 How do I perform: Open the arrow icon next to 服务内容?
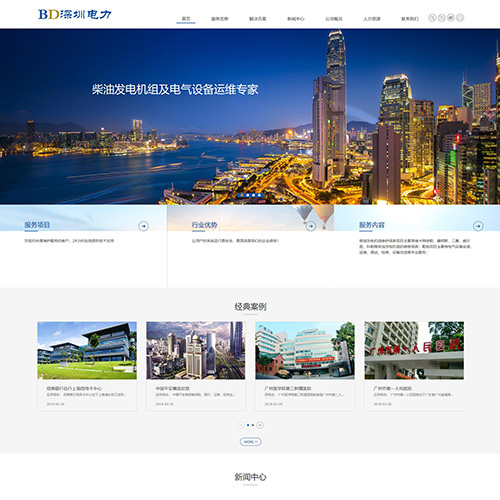click(x=478, y=226)
